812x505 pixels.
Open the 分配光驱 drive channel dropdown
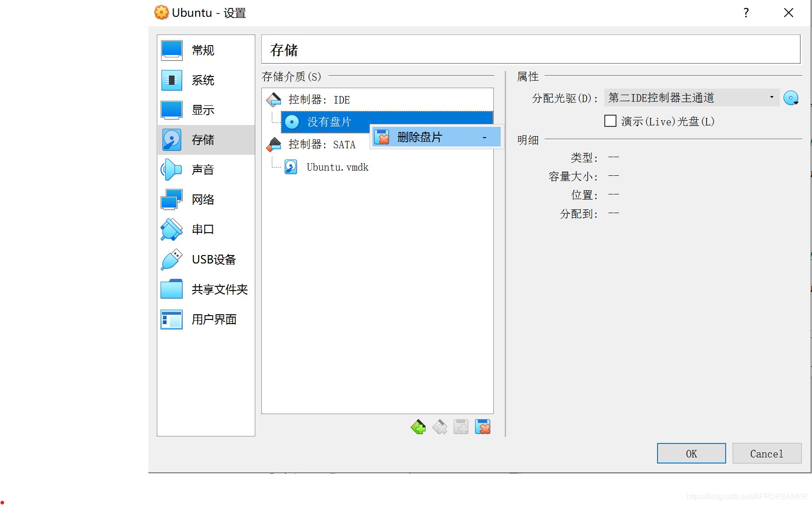click(692, 97)
